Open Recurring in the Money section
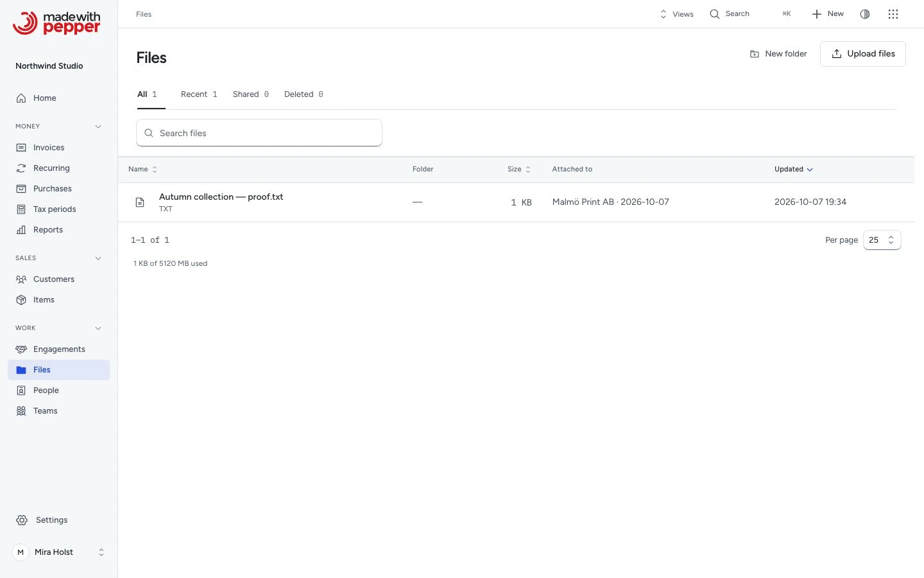Image resolution: width=924 pixels, height=578 pixels. click(58, 168)
